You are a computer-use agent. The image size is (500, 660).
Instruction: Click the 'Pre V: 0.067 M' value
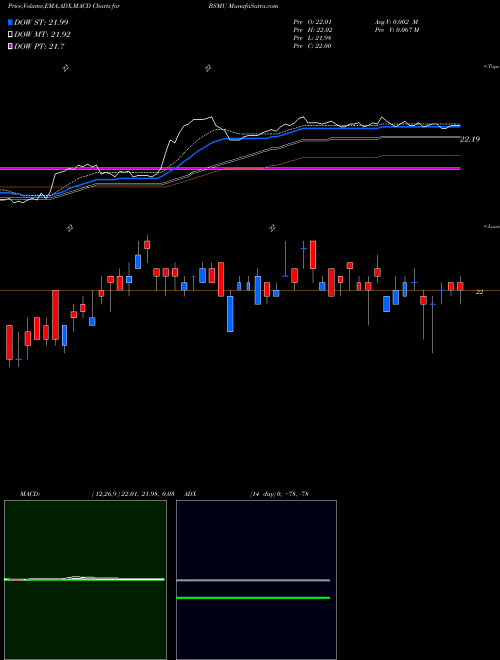(396, 30)
